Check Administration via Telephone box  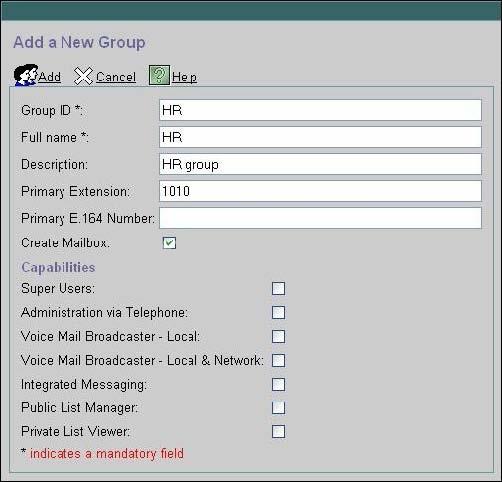(278, 313)
